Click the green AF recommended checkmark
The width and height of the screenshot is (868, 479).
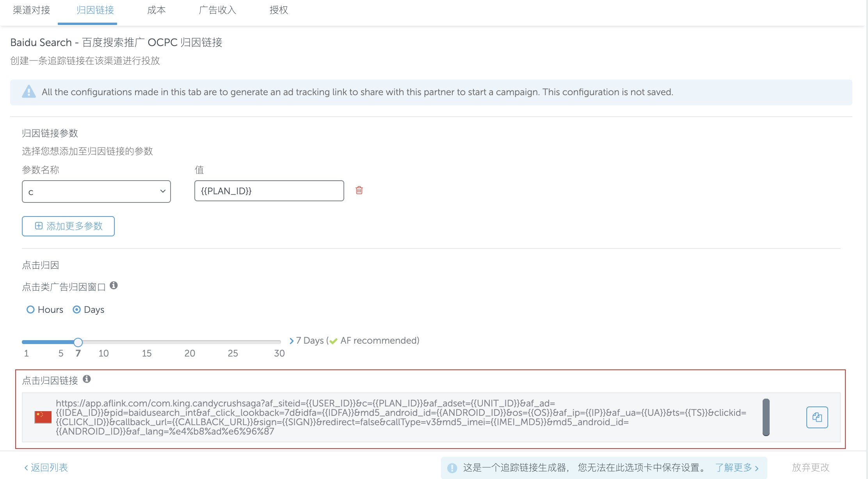coord(333,341)
